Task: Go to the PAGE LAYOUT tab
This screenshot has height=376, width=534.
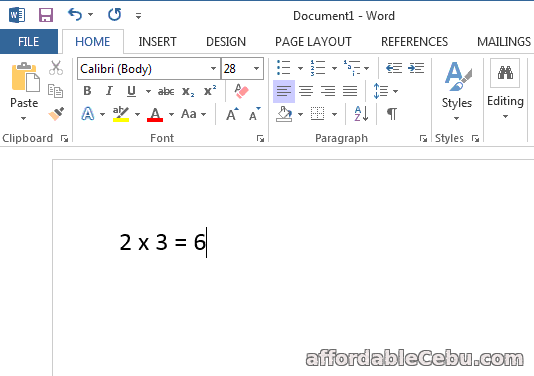Action: pos(313,42)
